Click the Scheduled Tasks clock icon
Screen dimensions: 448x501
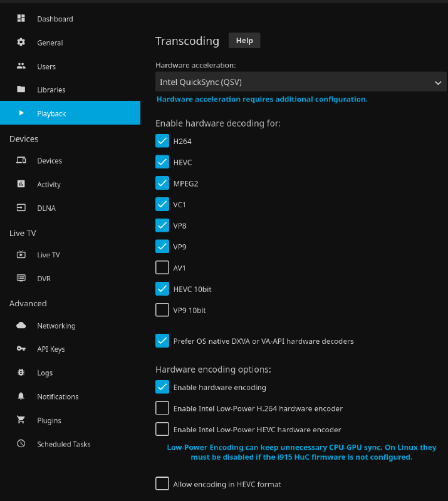click(x=21, y=444)
